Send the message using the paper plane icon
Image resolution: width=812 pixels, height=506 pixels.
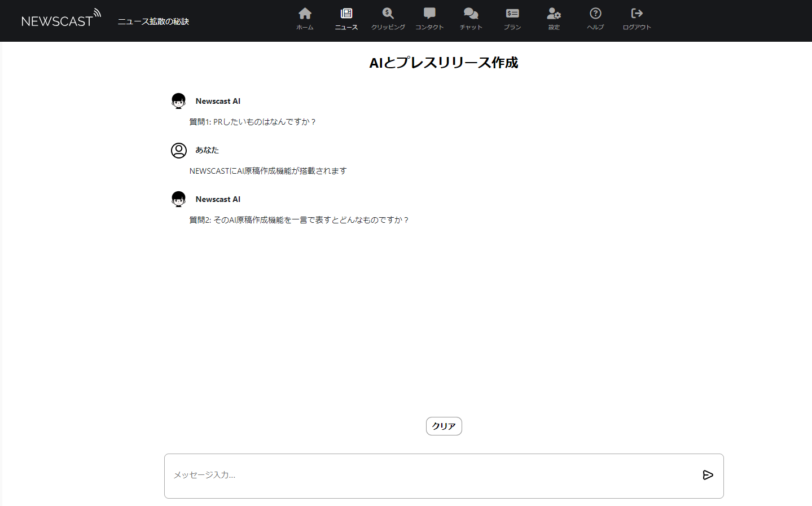point(708,475)
